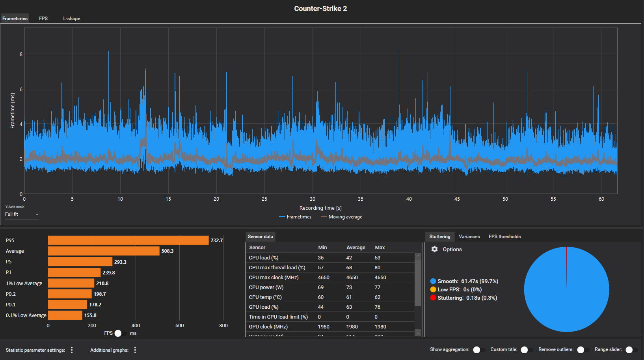Select the CPU power (W) row
Image resolution: width=644 pixels, height=360 pixels.
tap(330, 287)
